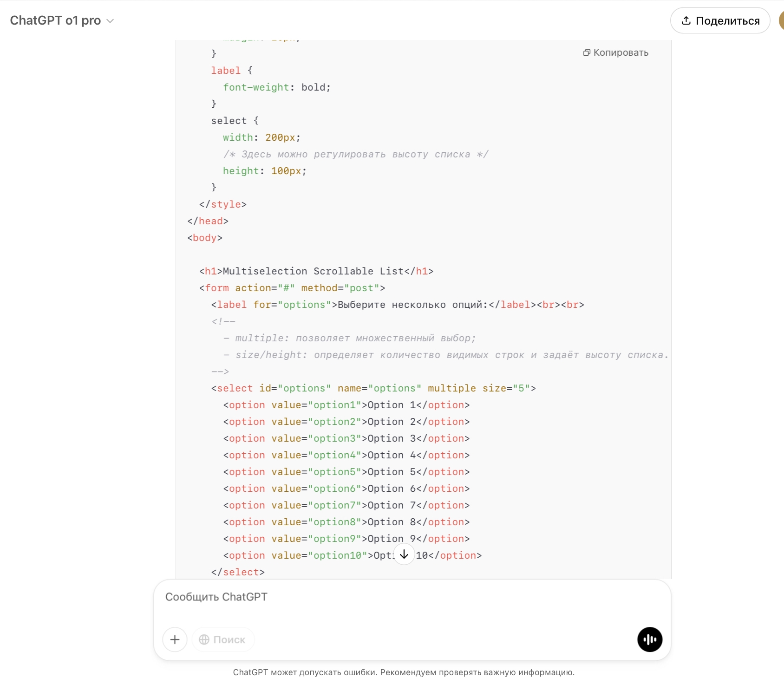Click the scroll-to-bottom arrow button
784x678 pixels.
coord(404,554)
